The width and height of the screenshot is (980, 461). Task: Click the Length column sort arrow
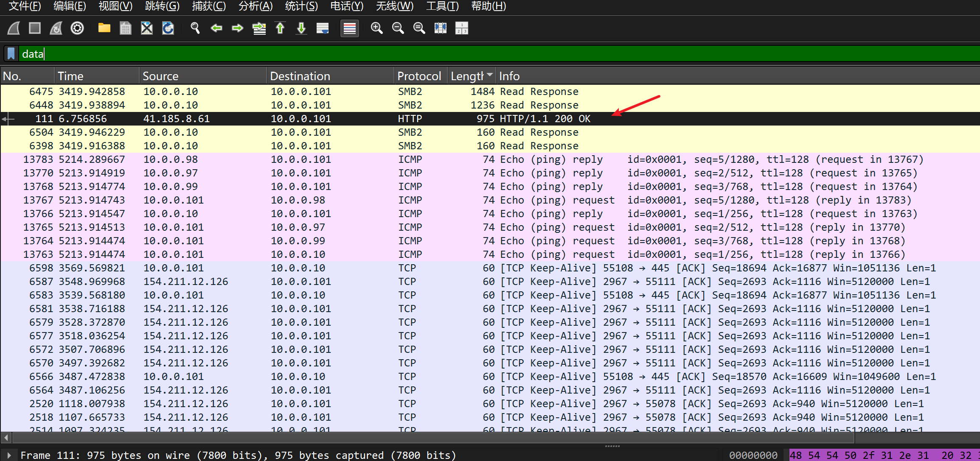(x=490, y=75)
